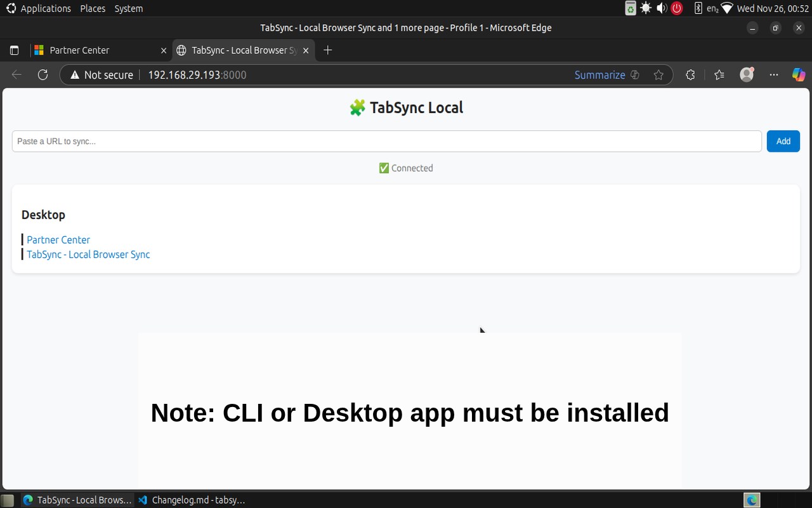The width and height of the screenshot is (812, 508).
Task: Click the TabSync Local page heading
Action: [406, 108]
